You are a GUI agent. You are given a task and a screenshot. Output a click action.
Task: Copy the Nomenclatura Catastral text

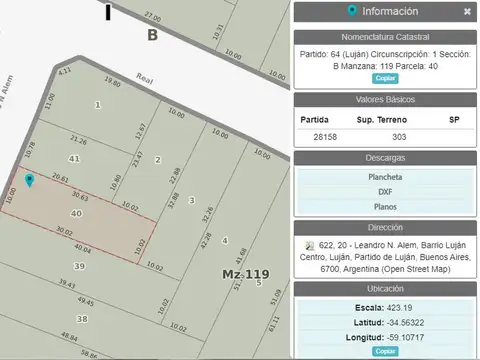click(x=385, y=78)
